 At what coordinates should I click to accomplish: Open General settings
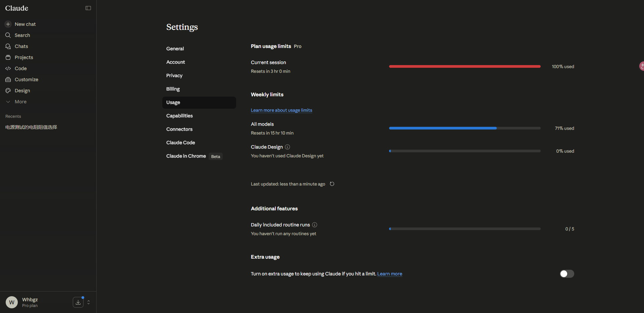coord(199,49)
